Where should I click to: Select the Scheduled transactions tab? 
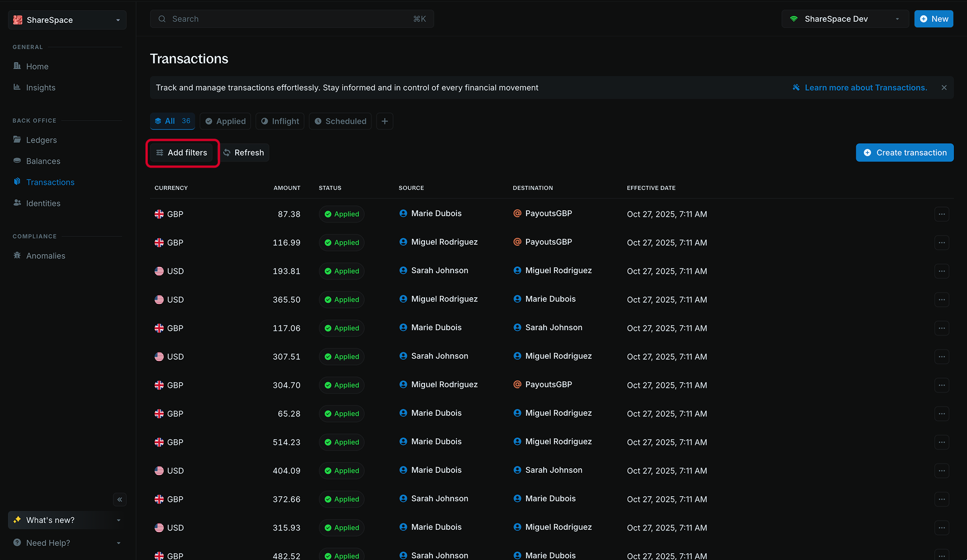(x=340, y=121)
